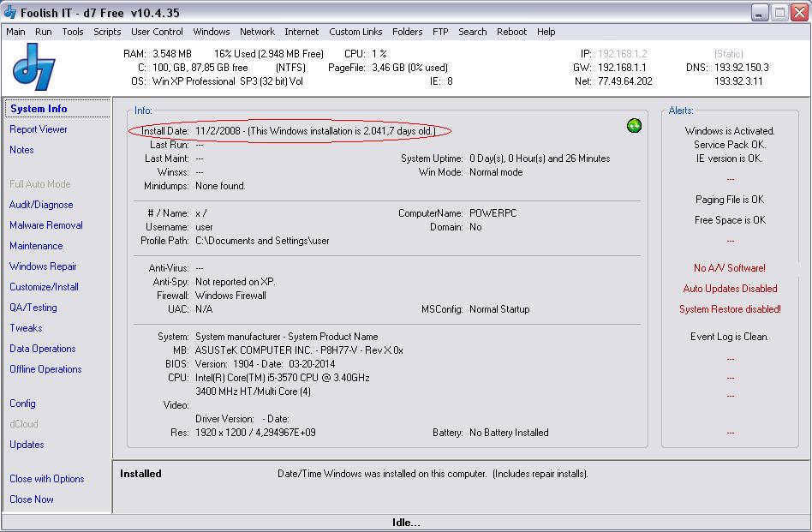Open Data Operations
The image size is (812, 532).
[43, 349]
